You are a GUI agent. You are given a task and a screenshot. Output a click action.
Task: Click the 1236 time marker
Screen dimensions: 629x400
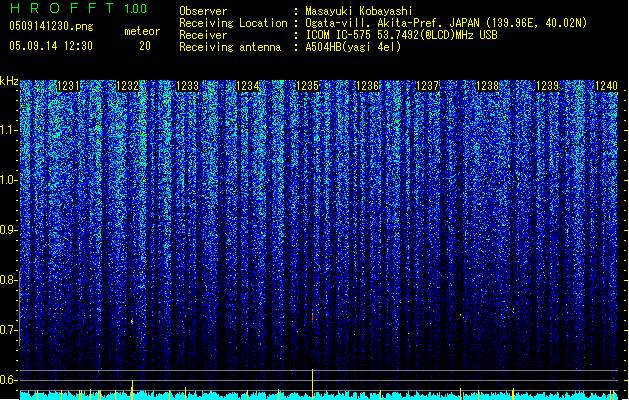(x=367, y=86)
